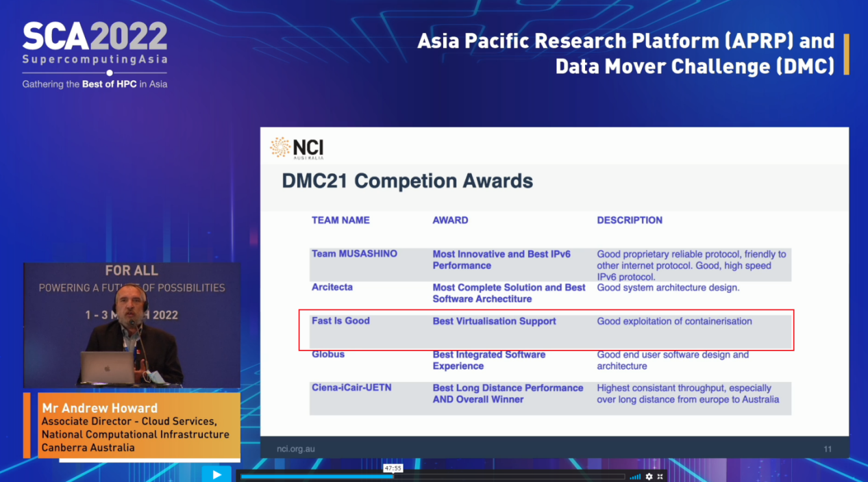Open the video settings gear
Viewport: 868px width, 482px height.
coord(649,477)
